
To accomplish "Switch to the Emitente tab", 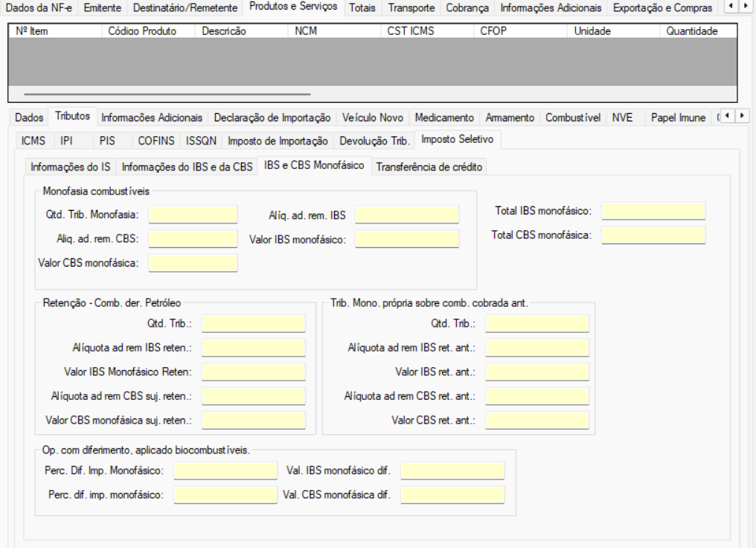I will [102, 8].
